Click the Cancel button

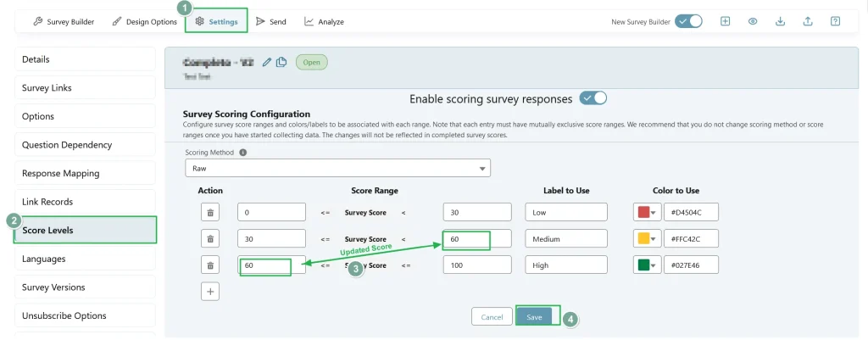point(492,316)
